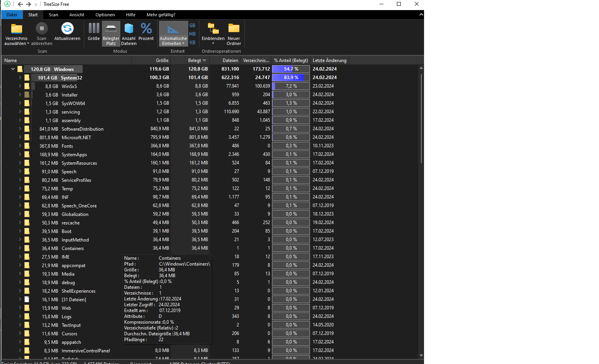Click the System32 83,9 % usage bar
599x364 pixels.
point(291,78)
